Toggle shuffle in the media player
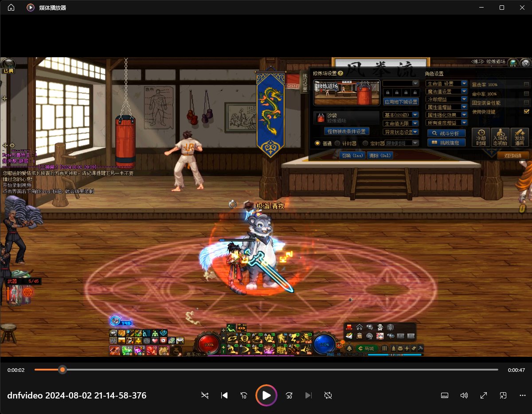532x414 pixels. coord(204,395)
